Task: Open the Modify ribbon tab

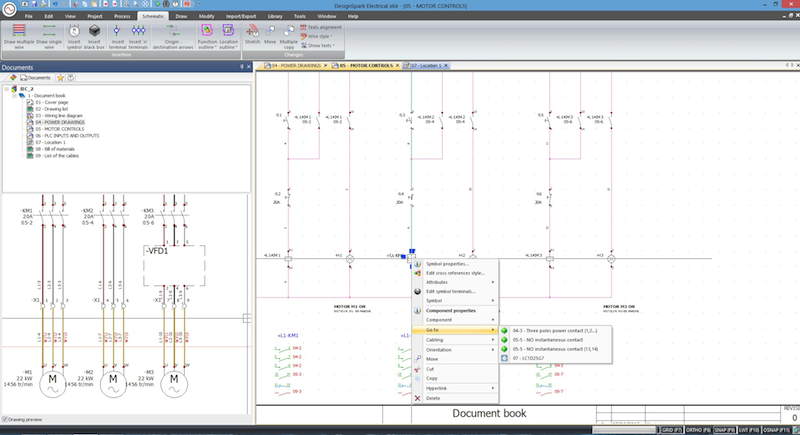Action: point(207,16)
